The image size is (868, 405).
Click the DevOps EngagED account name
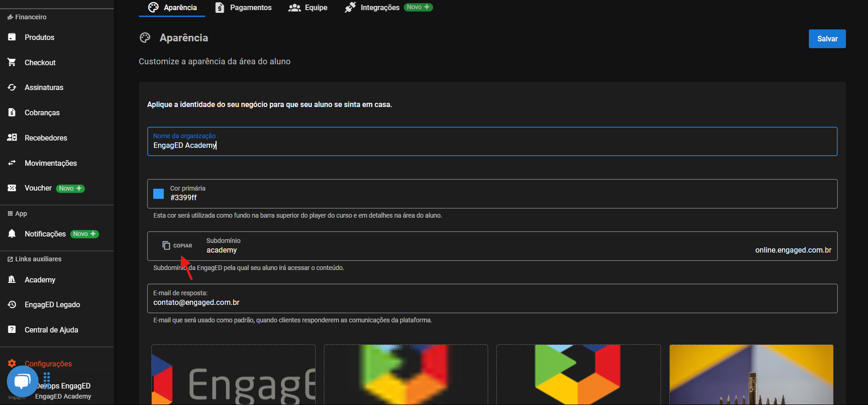(63, 386)
